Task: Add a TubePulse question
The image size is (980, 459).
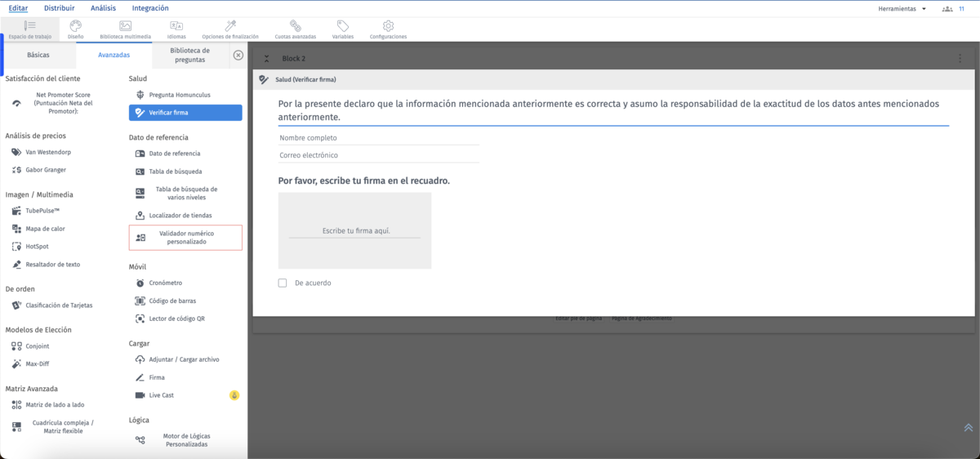Action: pyautogui.click(x=42, y=211)
